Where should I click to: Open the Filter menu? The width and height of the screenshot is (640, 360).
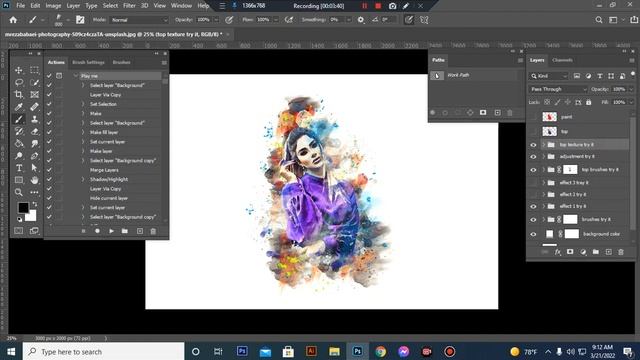[129, 6]
